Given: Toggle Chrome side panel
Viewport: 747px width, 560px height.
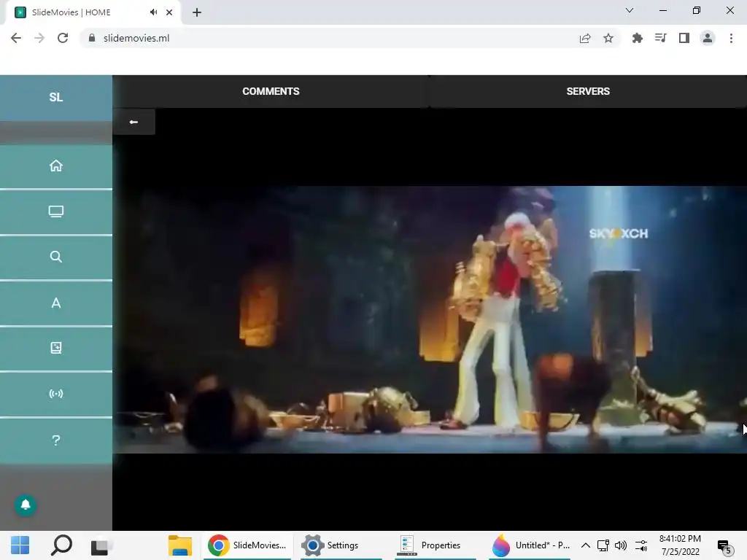Looking at the screenshot, I should (x=684, y=38).
